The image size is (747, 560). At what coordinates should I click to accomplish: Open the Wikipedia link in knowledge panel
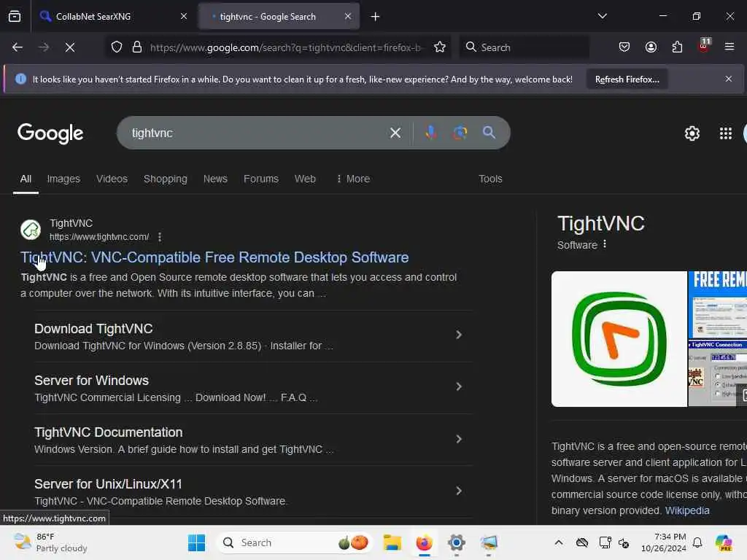point(687,510)
